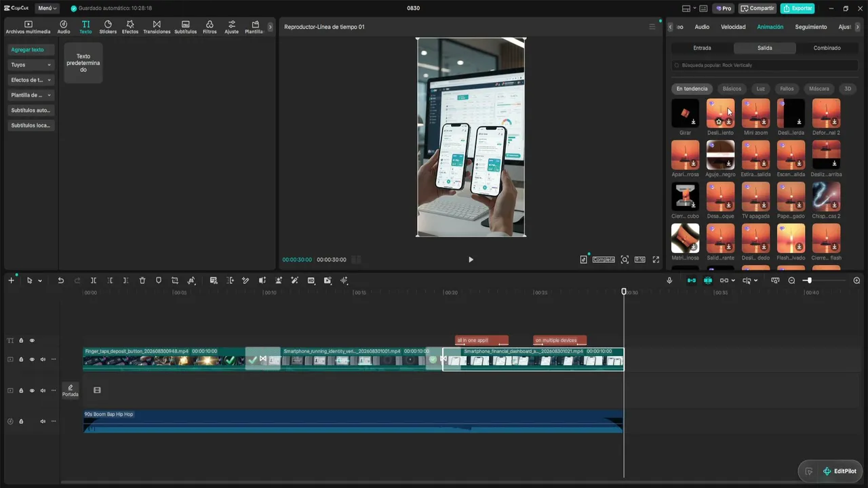Click the add plus icon in timeline toolbar

click(x=11, y=281)
